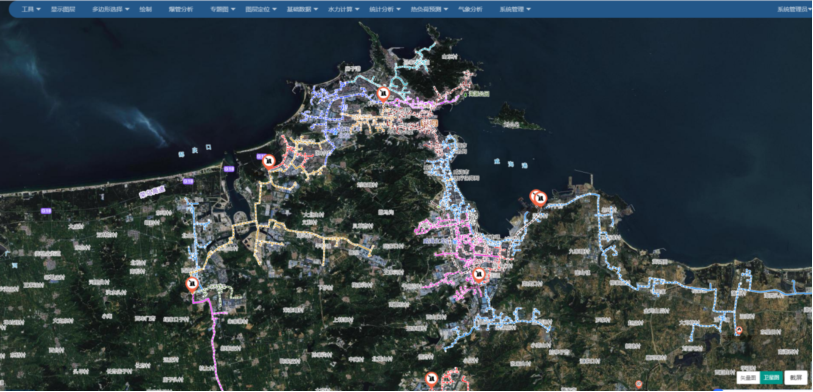The height and width of the screenshot is (392, 813).
Task: Open the 多边形选择 polygon selection dropdown
Action: 110,9
